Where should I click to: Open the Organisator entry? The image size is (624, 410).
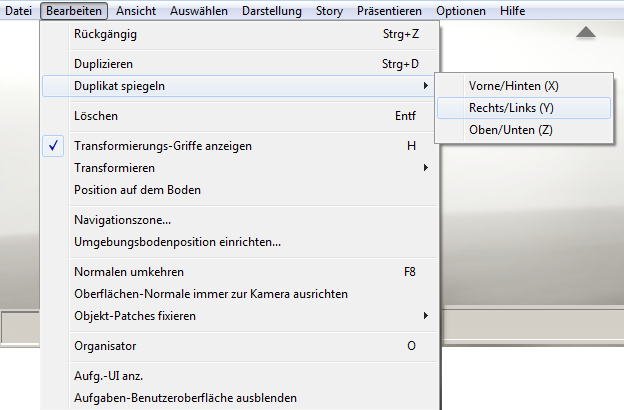click(239, 346)
